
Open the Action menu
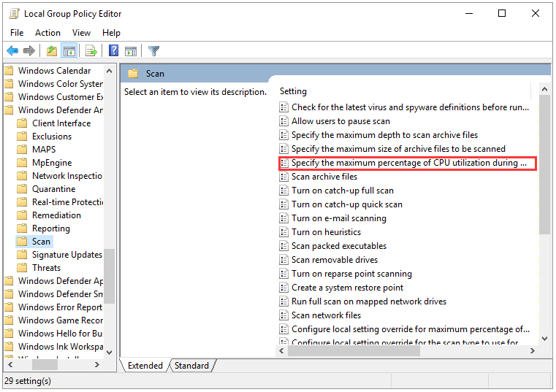point(47,33)
